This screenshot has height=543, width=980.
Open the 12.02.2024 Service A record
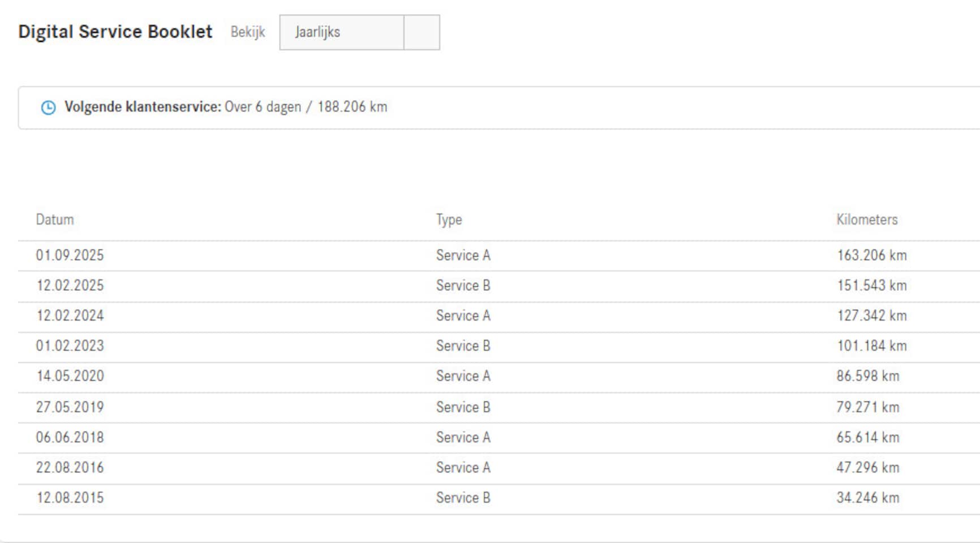pos(499,317)
